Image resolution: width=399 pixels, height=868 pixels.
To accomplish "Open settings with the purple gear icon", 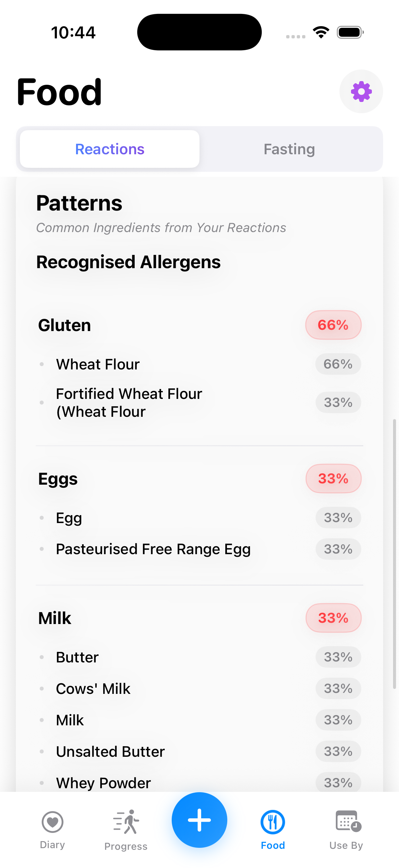I will click(361, 91).
